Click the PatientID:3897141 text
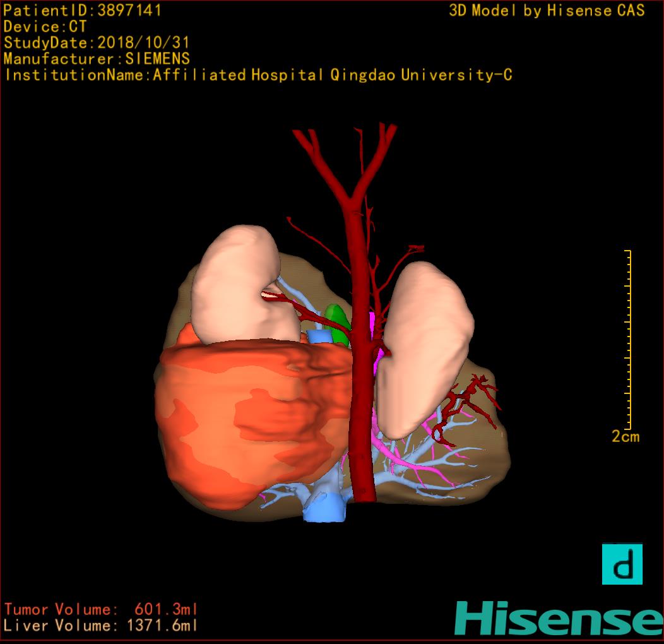This screenshot has width=664, height=644. tap(83, 10)
